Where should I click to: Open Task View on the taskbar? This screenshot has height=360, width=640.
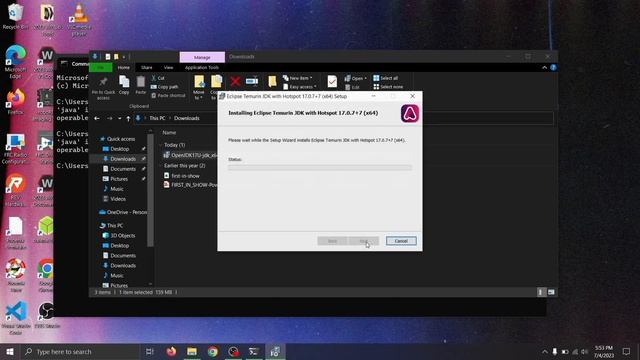pyautogui.click(x=149, y=351)
